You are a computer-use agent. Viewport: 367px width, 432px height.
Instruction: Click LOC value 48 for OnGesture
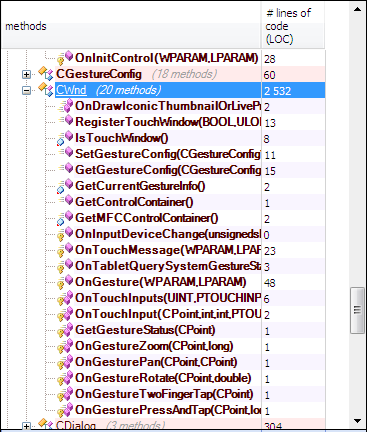click(270, 283)
